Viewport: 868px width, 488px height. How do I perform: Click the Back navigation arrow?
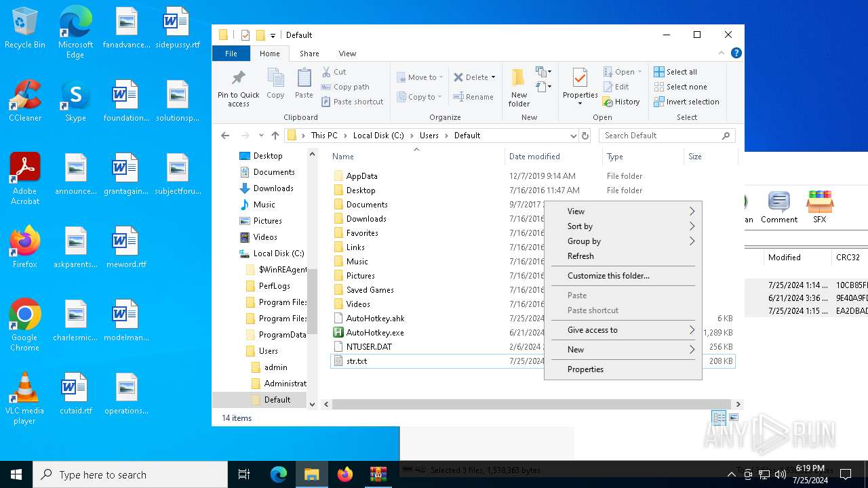point(225,136)
